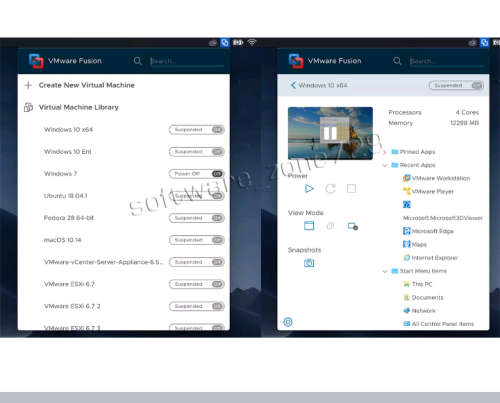Click the unlabeled app icon below VMware Player

407,204
